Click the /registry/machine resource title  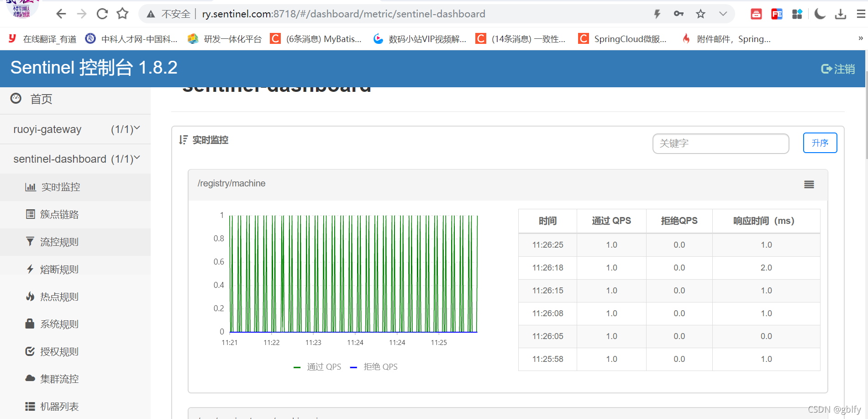(231, 184)
